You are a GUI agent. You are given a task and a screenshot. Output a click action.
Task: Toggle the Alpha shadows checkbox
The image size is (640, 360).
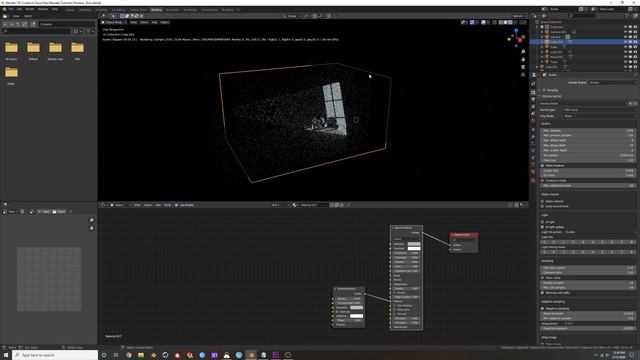[542, 166]
